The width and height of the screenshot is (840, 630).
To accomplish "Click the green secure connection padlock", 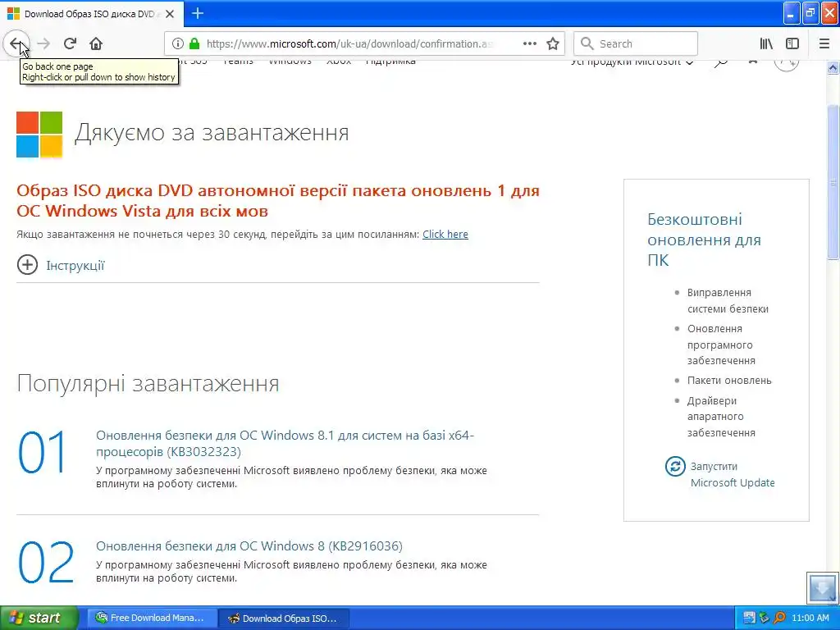I will (x=194, y=43).
